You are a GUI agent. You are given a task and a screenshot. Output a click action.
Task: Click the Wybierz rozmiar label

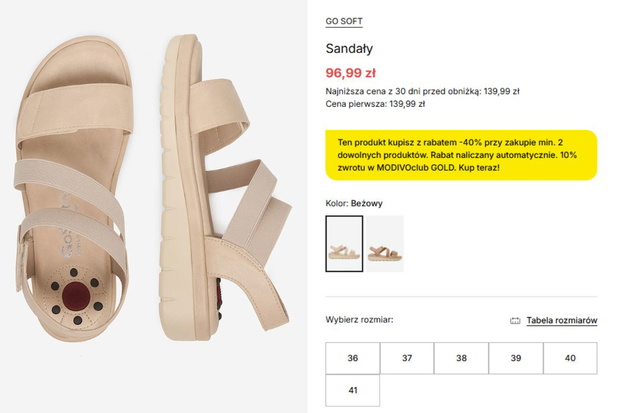pos(359,320)
